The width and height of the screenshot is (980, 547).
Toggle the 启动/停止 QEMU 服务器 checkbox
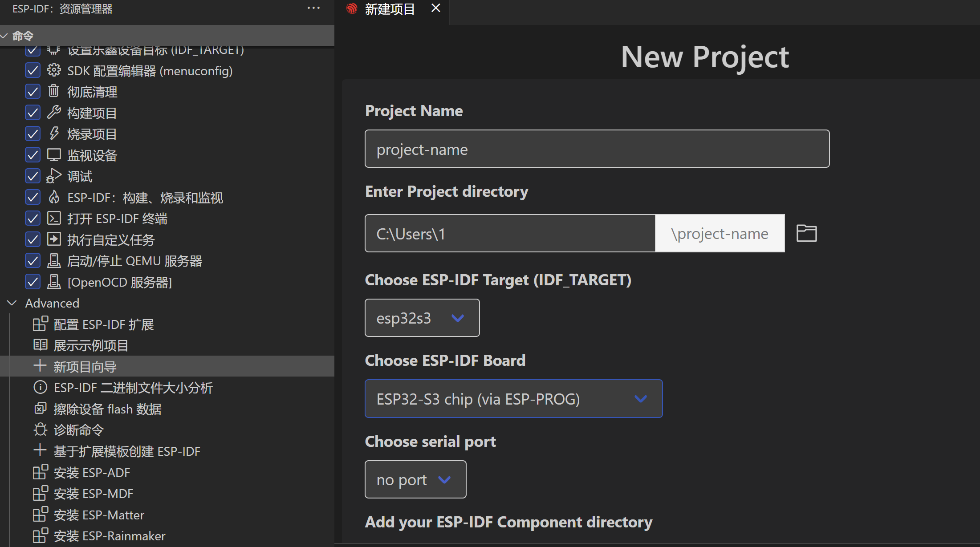point(33,260)
